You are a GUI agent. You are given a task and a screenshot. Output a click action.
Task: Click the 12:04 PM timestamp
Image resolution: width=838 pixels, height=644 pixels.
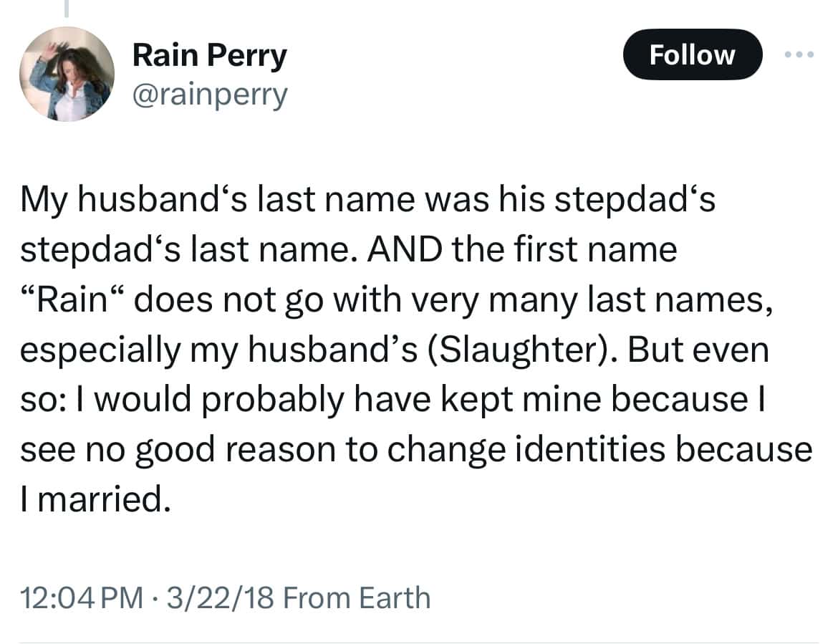pyautogui.click(x=82, y=597)
